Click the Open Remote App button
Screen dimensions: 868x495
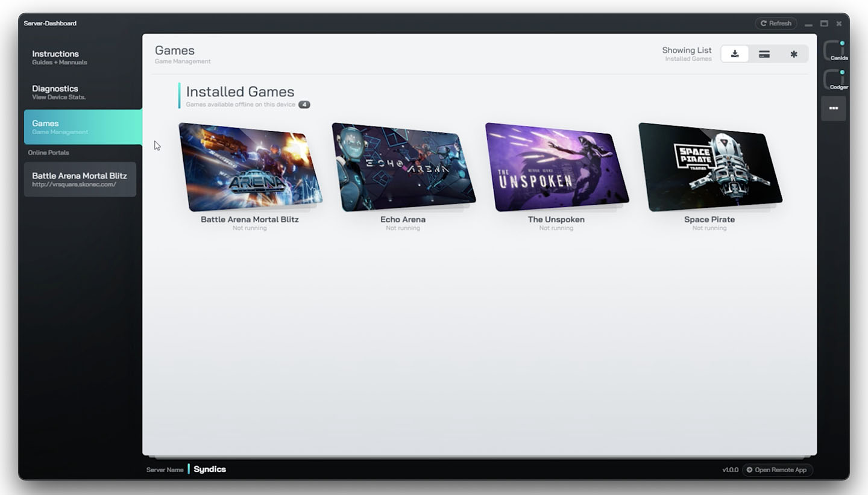coord(776,470)
